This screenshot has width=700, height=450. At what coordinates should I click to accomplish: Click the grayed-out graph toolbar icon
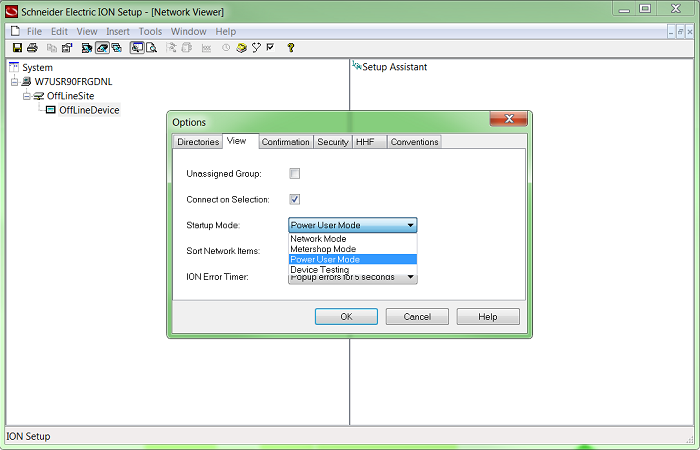[206, 48]
